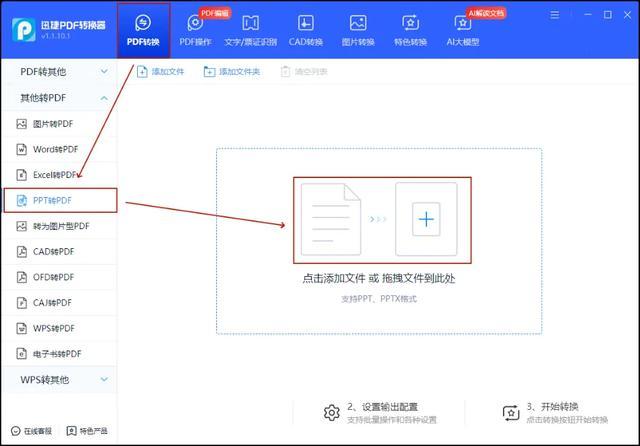Click the PDF编辑 red badge
This screenshot has height=446, width=640.
(215, 13)
